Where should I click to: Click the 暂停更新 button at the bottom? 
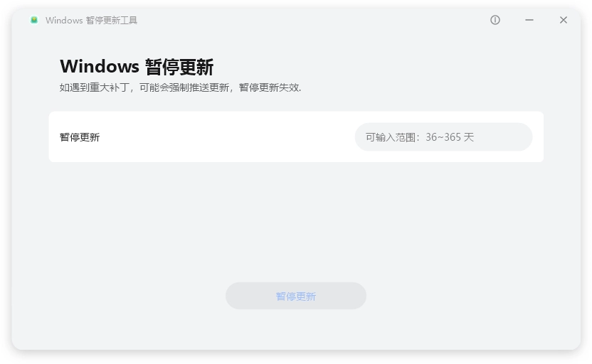coord(296,296)
